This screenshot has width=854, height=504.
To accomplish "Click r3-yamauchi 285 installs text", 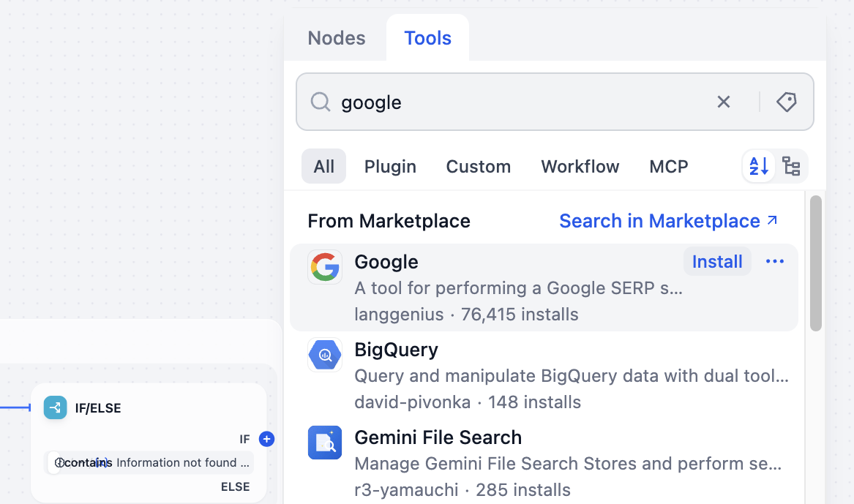I will (x=462, y=490).
